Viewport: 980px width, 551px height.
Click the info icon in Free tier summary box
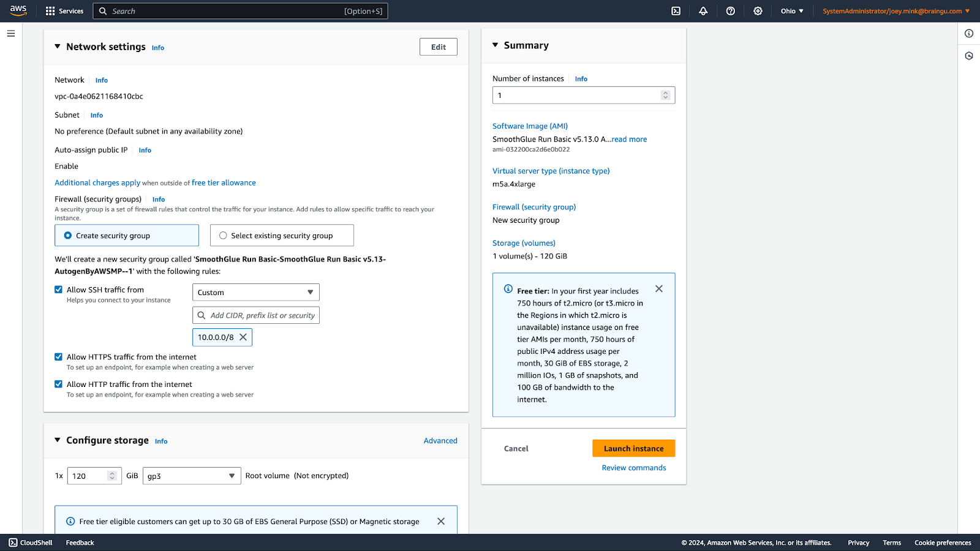click(508, 289)
